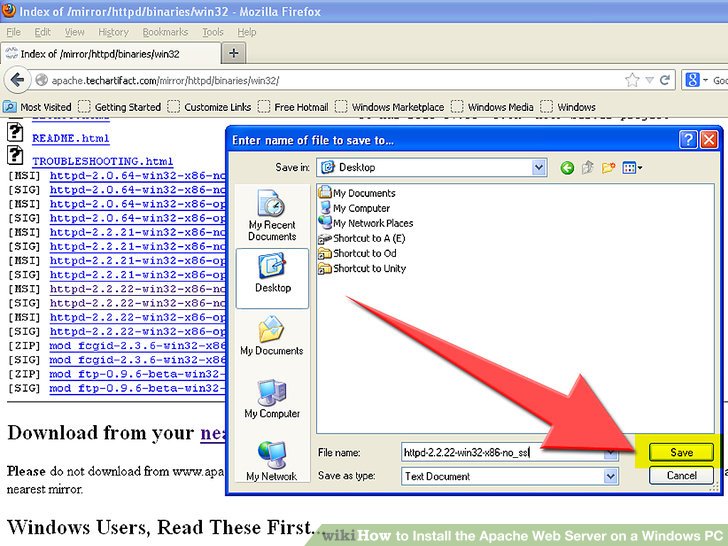Click the Cancel button
This screenshot has height=546, width=728.
pyautogui.click(x=681, y=475)
